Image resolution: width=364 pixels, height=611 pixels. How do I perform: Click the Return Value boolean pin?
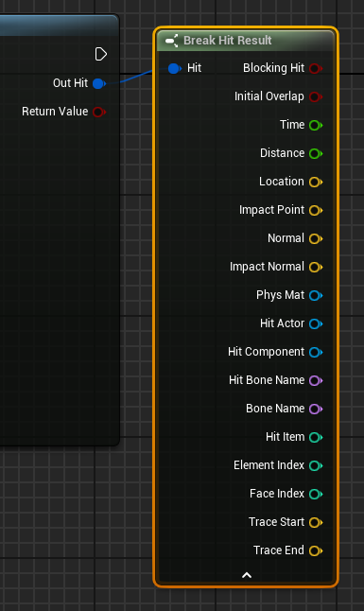click(99, 112)
